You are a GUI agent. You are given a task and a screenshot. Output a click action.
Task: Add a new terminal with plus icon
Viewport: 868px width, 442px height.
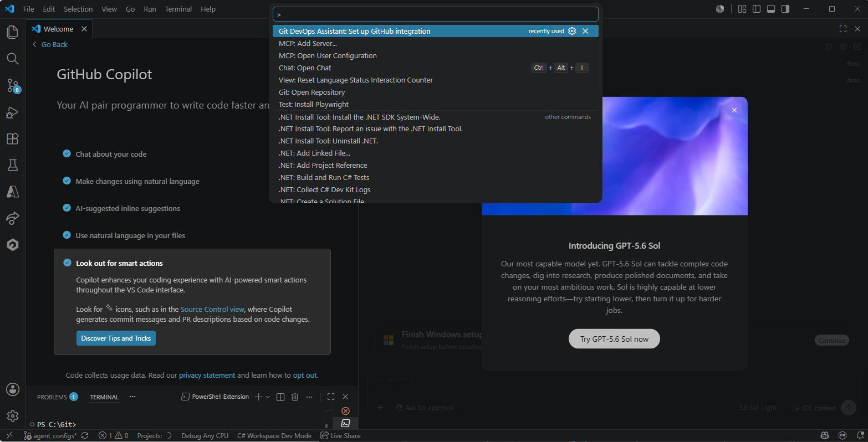[x=258, y=397]
